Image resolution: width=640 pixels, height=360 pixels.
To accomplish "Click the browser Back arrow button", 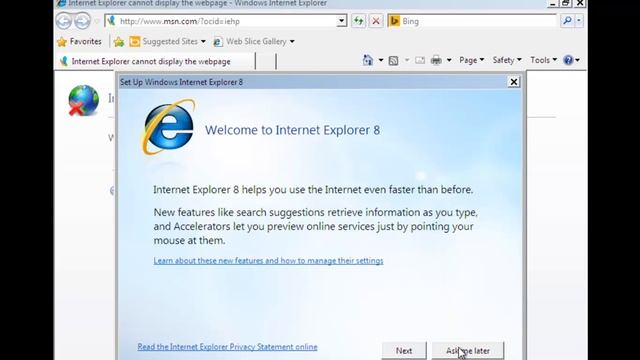I will (64, 21).
